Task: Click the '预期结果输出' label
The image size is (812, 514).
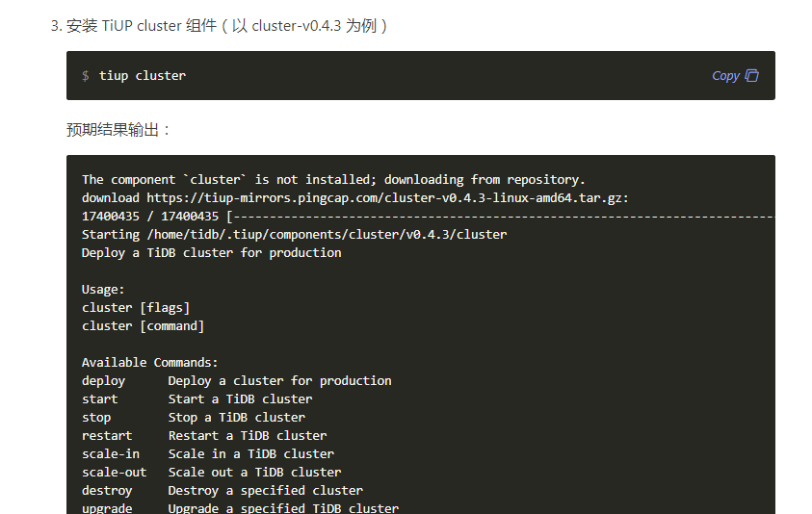Action: click(118, 129)
